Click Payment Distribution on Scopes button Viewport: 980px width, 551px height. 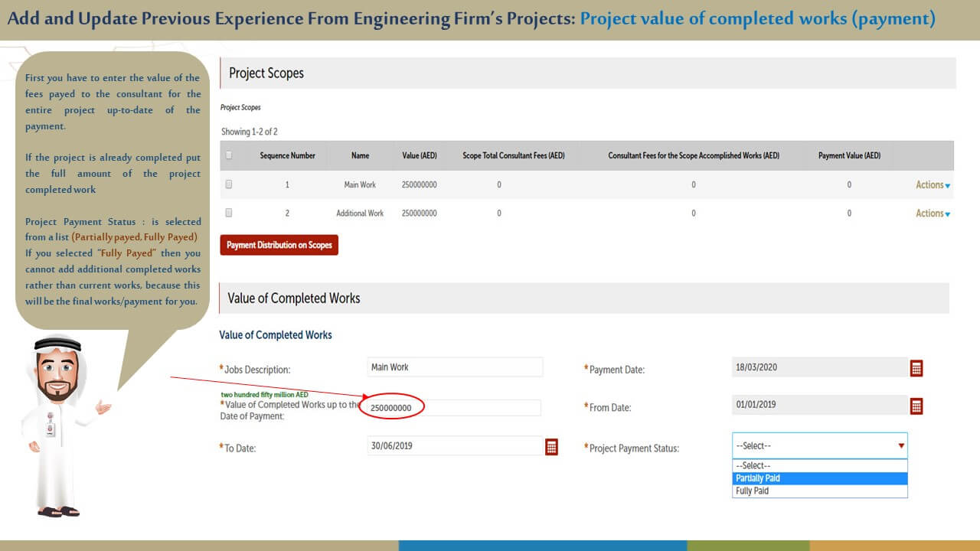click(x=279, y=245)
